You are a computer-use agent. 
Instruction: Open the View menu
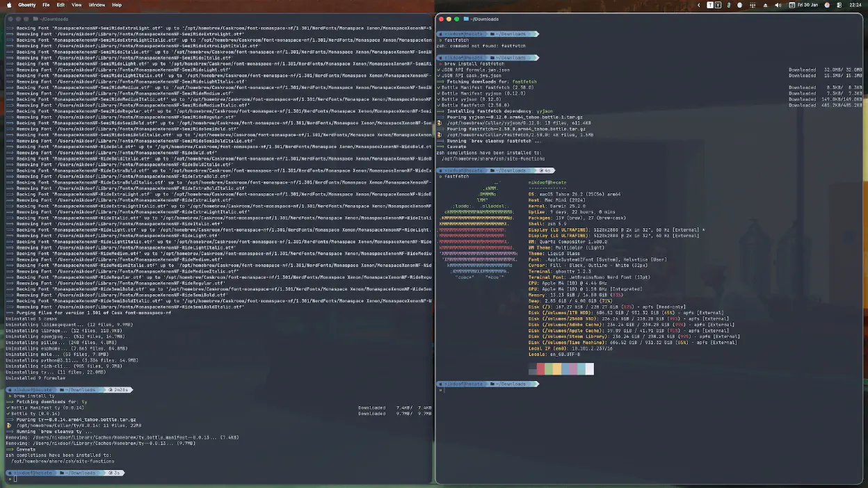(77, 5)
